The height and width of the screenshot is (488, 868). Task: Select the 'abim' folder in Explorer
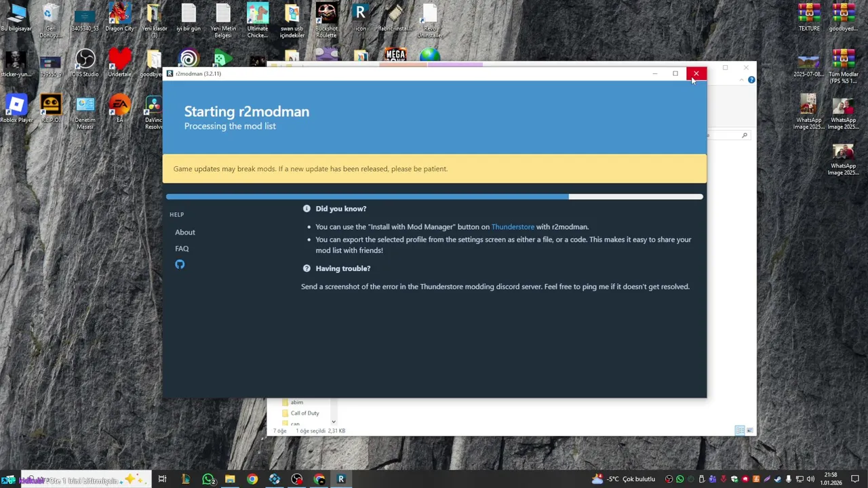(x=293, y=402)
